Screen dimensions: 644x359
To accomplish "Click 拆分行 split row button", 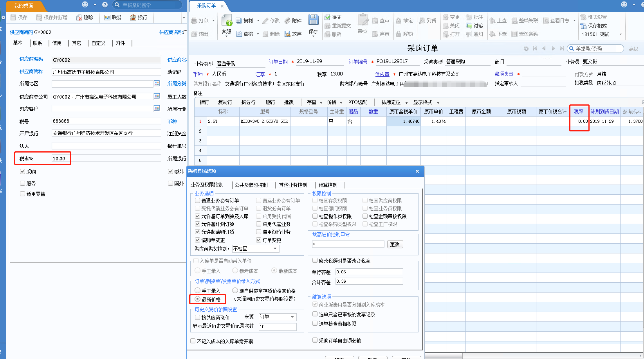I will coord(249,102).
